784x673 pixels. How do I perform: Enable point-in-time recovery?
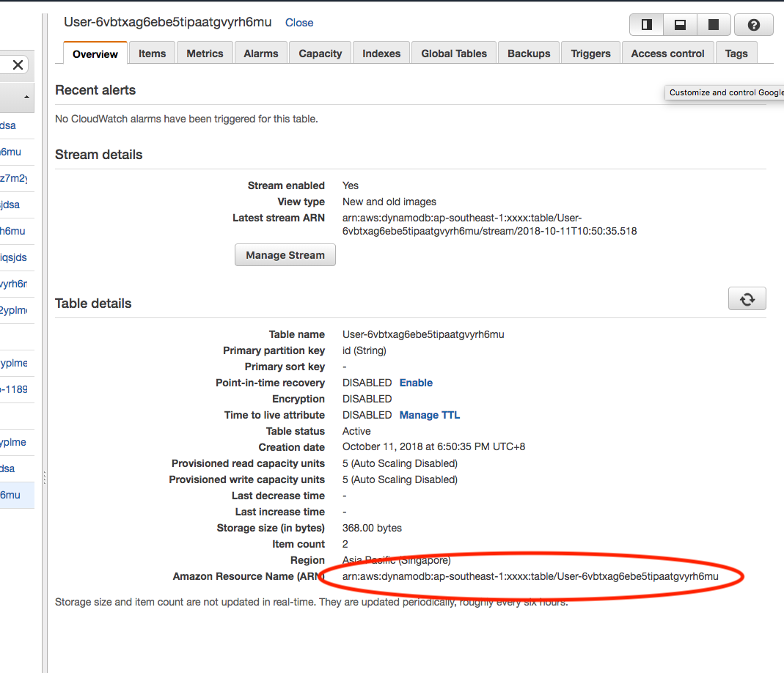point(416,383)
